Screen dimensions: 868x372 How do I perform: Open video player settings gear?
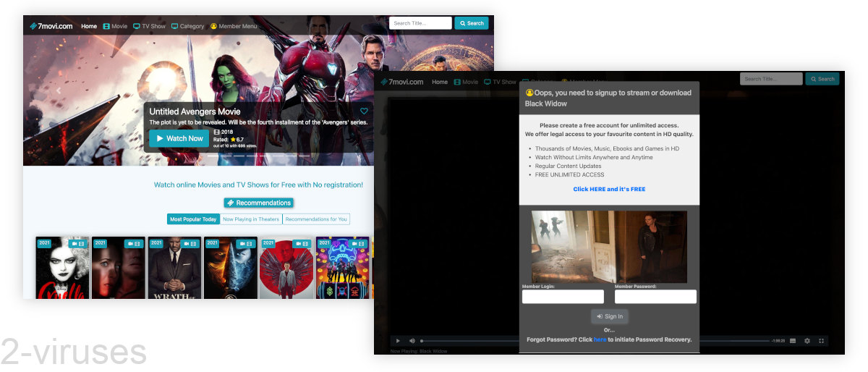[x=807, y=340]
